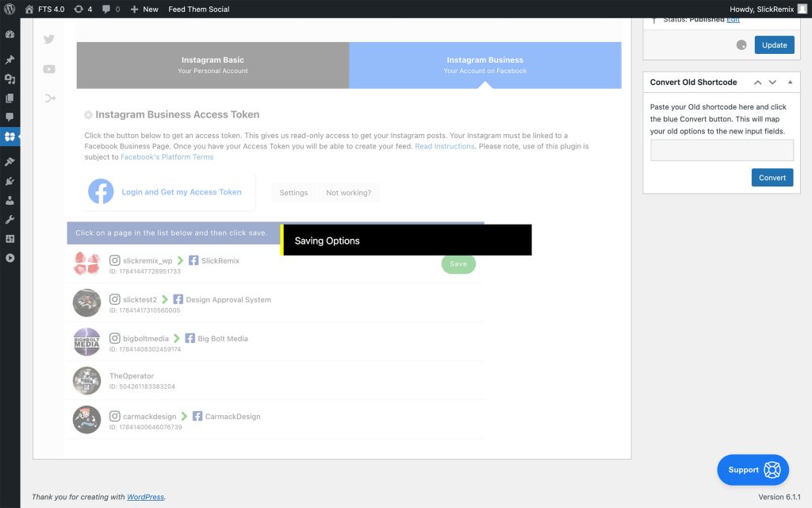Select bigboltmedia profile thumbnail
The height and width of the screenshot is (508, 812).
[x=86, y=341]
